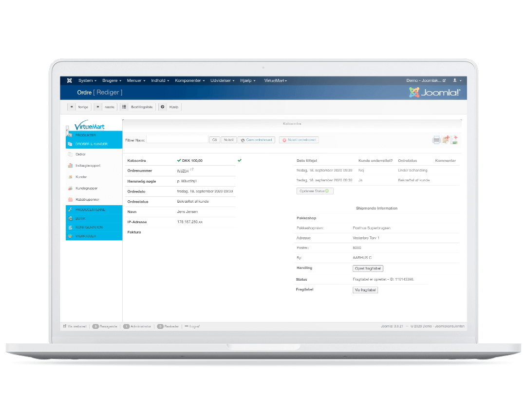Open the user account dropdown

[x=457, y=80]
